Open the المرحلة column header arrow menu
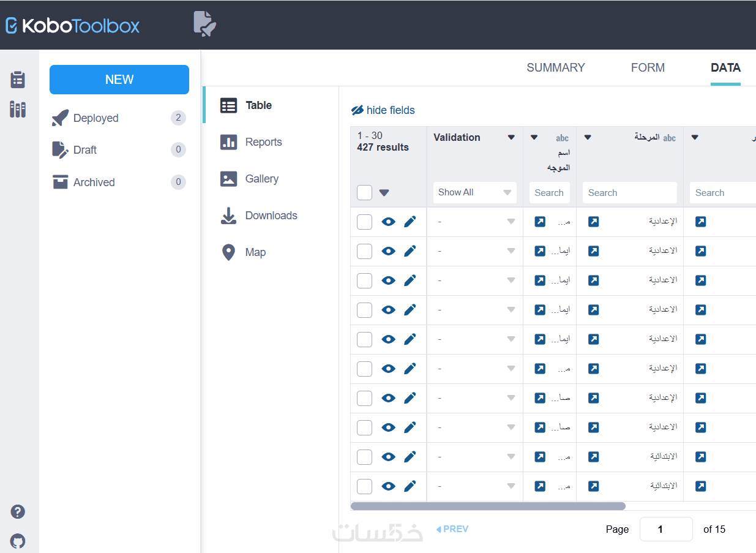This screenshot has width=756, height=553. (588, 138)
